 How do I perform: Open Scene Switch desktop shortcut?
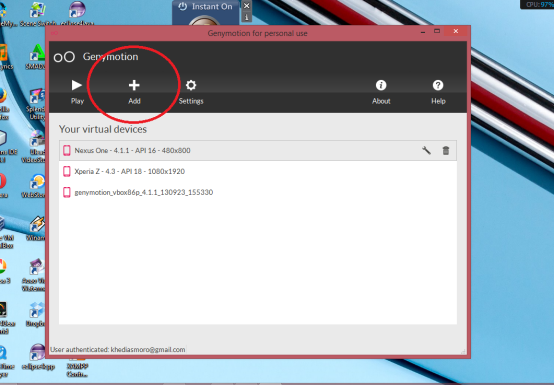(37, 14)
